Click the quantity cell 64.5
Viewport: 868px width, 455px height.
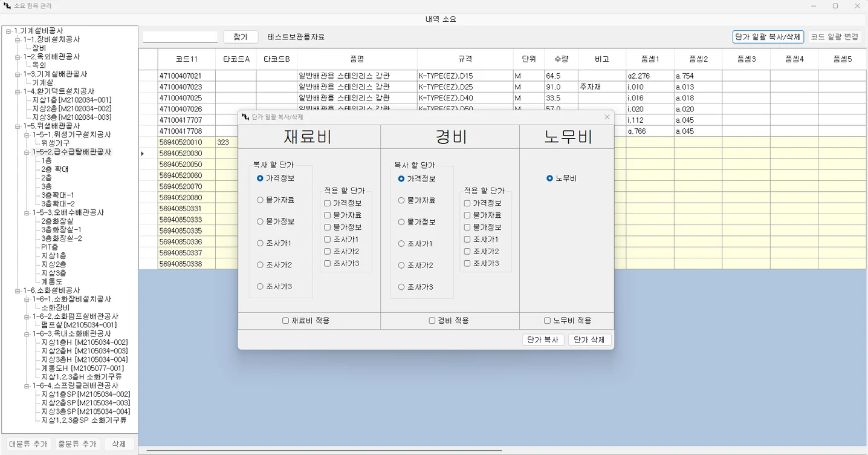coord(561,76)
